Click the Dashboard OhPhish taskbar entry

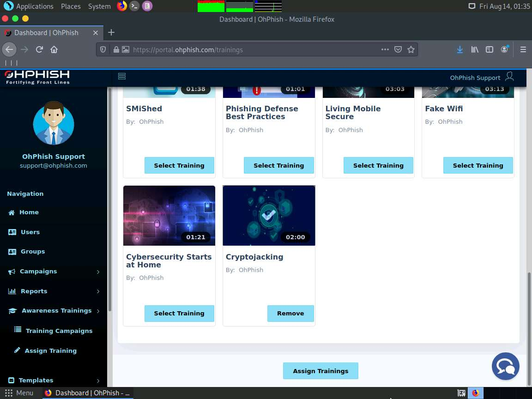tap(88, 393)
